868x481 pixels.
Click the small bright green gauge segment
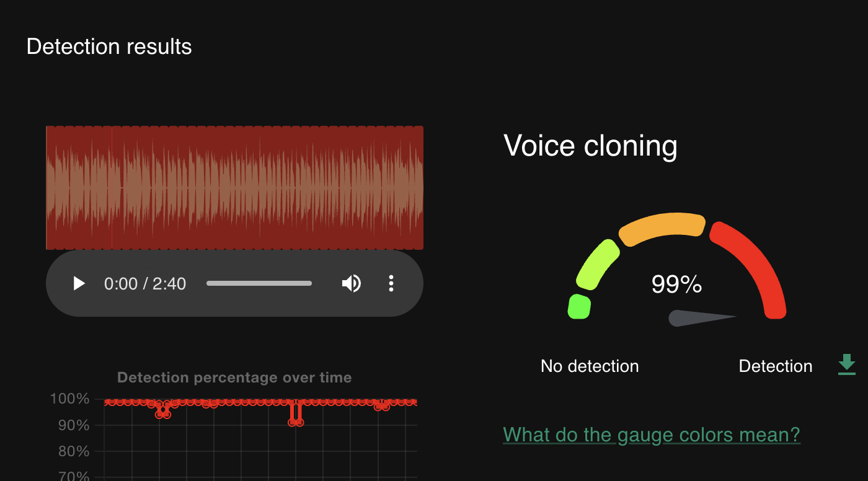579,306
